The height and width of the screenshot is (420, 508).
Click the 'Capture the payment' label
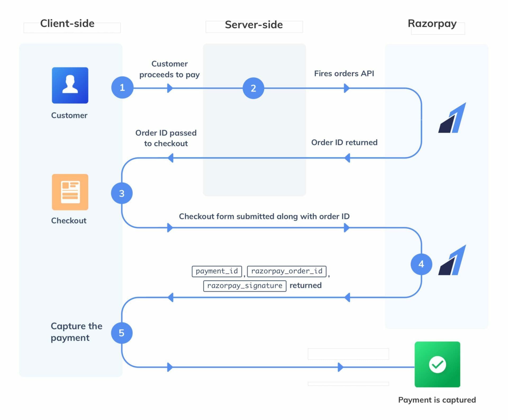76,332
